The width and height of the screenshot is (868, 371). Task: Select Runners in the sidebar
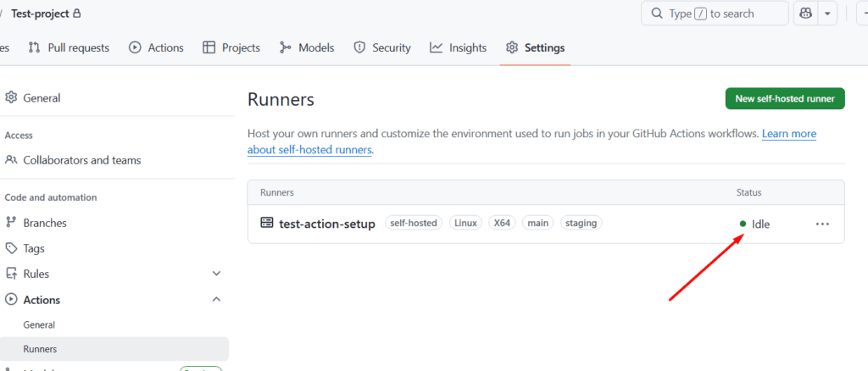(114, 350)
